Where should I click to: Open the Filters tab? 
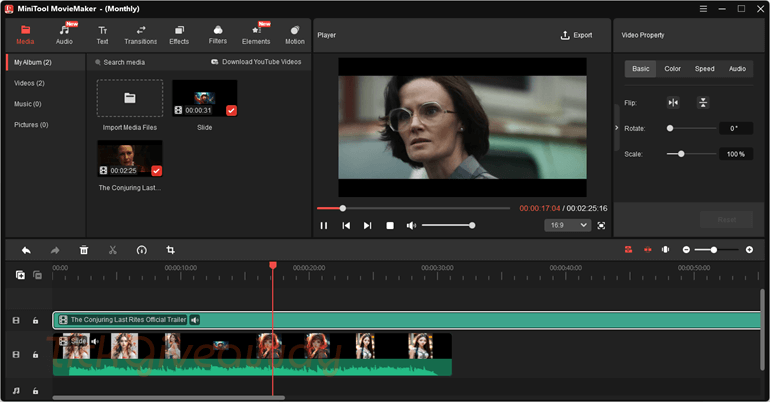coord(218,35)
